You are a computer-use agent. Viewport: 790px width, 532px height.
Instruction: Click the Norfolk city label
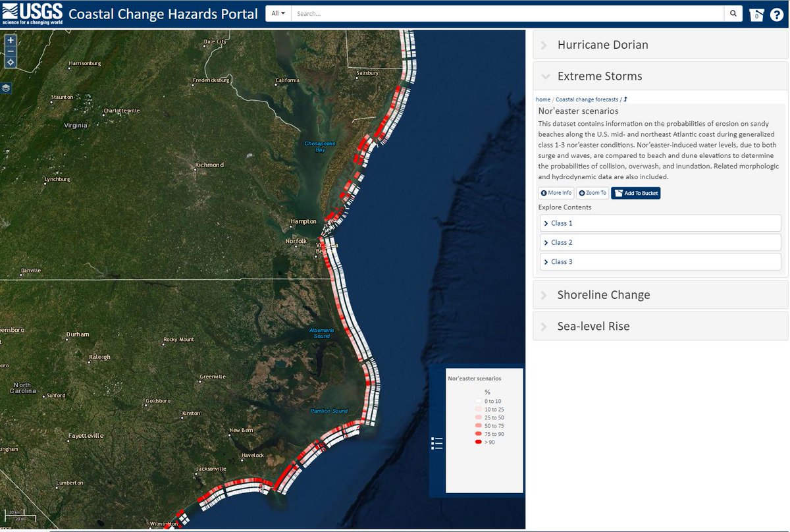pos(296,241)
